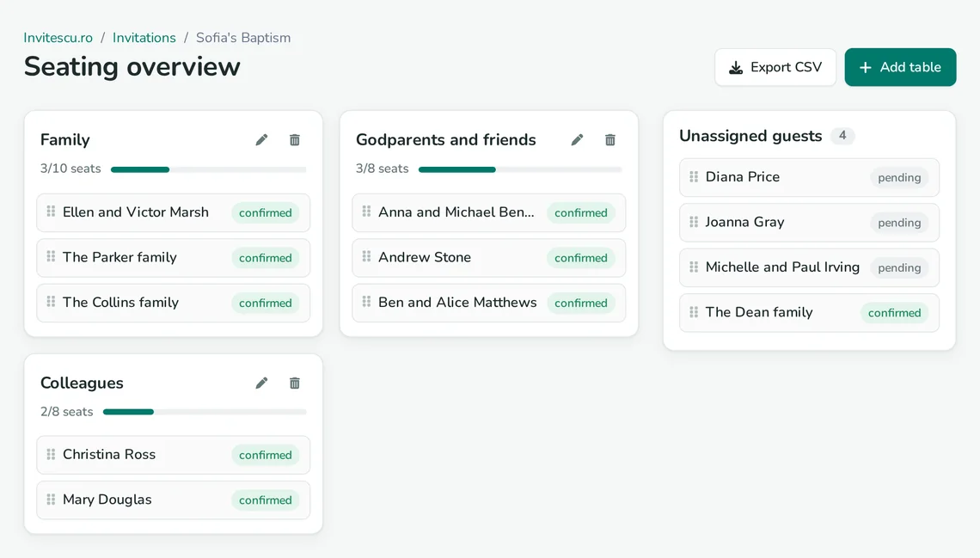Click the Godparents and friends seats progress bar
The image size is (980, 558).
[x=520, y=169]
